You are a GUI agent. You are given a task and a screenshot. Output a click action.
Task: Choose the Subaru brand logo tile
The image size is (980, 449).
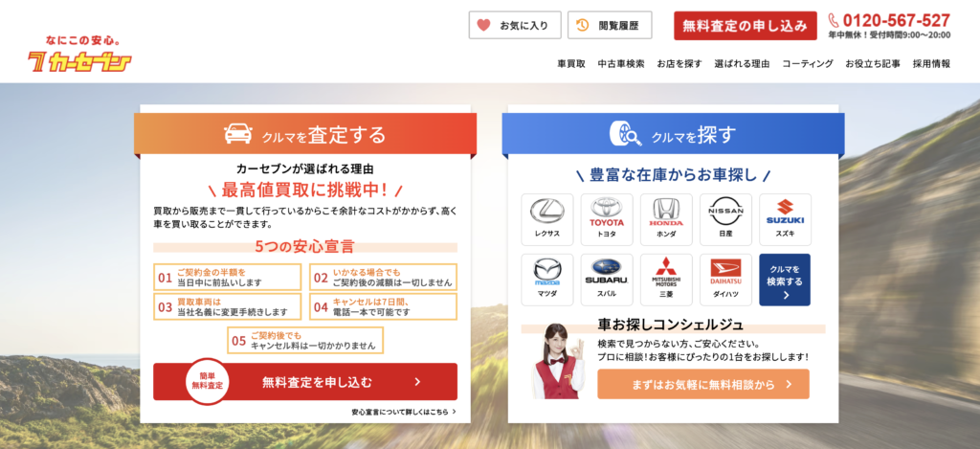pyautogui.click(x=607, y=280)
